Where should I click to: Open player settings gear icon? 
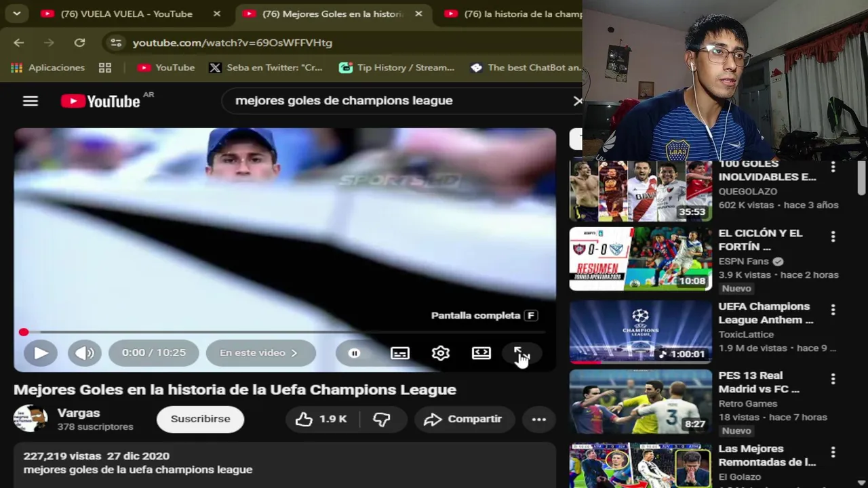coord(441,352)
